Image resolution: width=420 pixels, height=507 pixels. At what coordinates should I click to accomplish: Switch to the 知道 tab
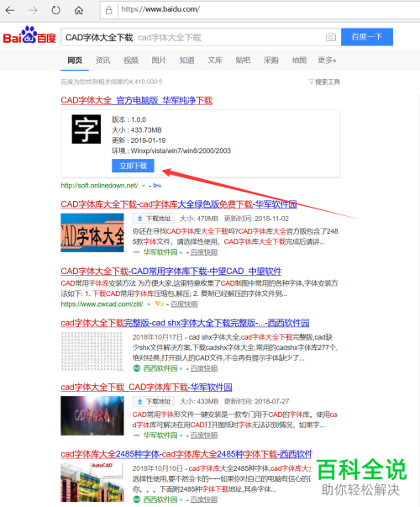pos(186,61)
